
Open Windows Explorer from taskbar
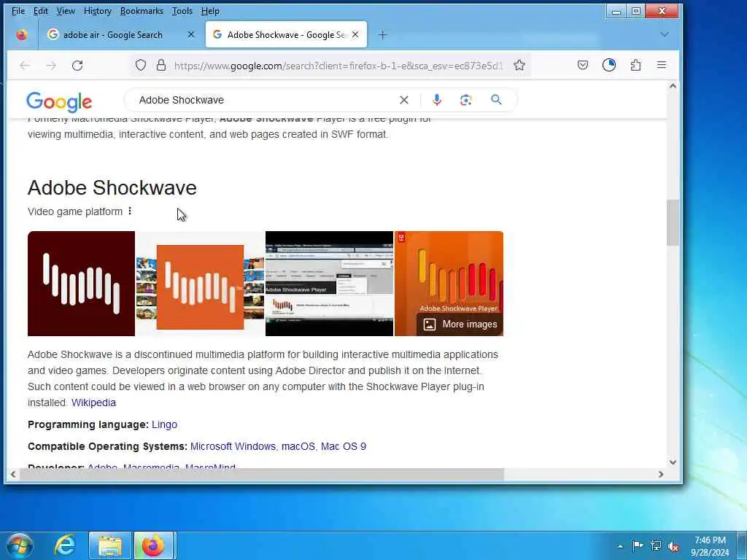pyautogui.click(x=110, y=545)
